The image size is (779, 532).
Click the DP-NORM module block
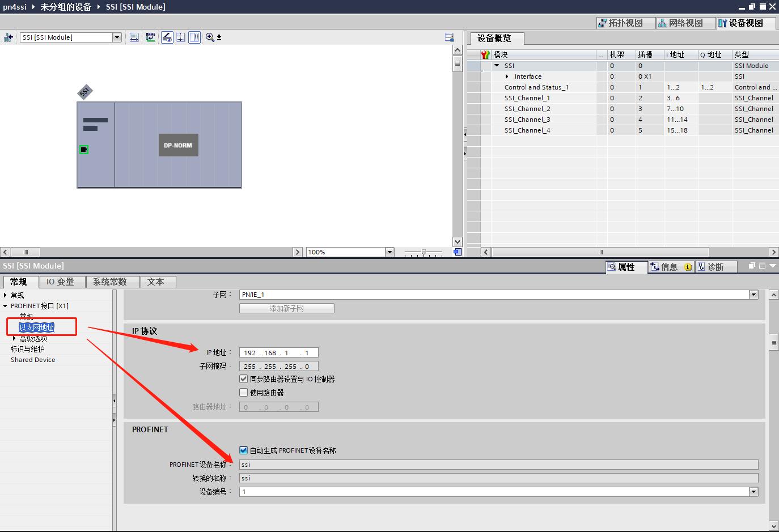point(178,145)
